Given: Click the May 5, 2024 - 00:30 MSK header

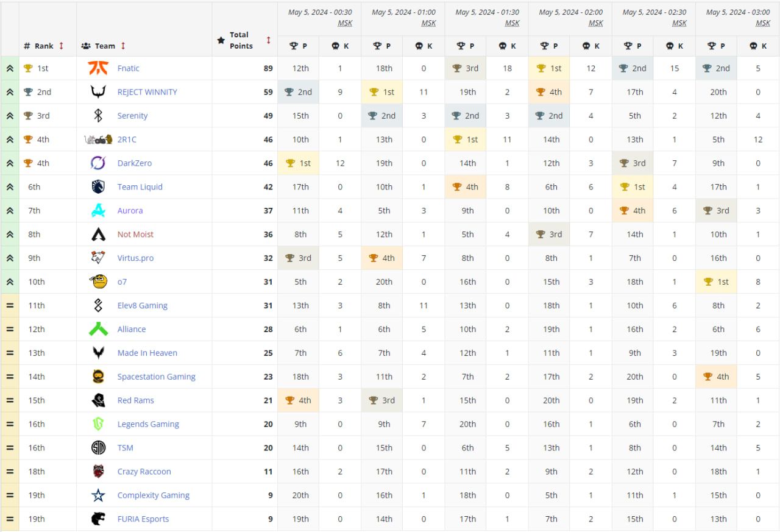Looking at the screenshot, I should [x=319, y=18].
